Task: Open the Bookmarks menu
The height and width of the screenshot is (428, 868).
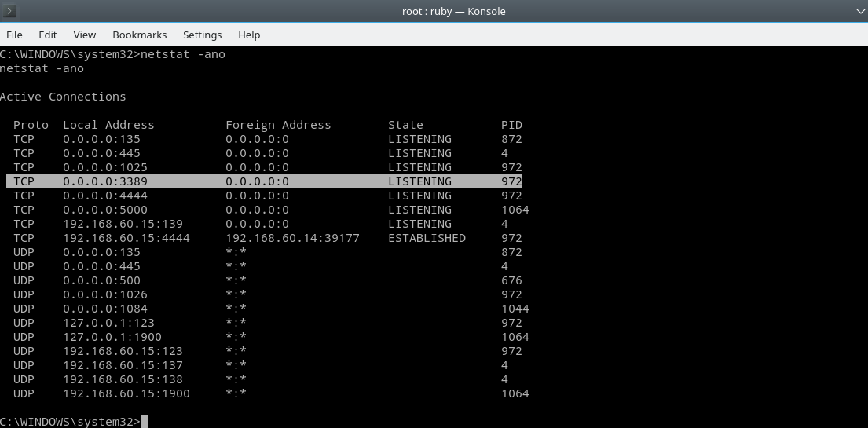Action: click(x=140, y=35)
